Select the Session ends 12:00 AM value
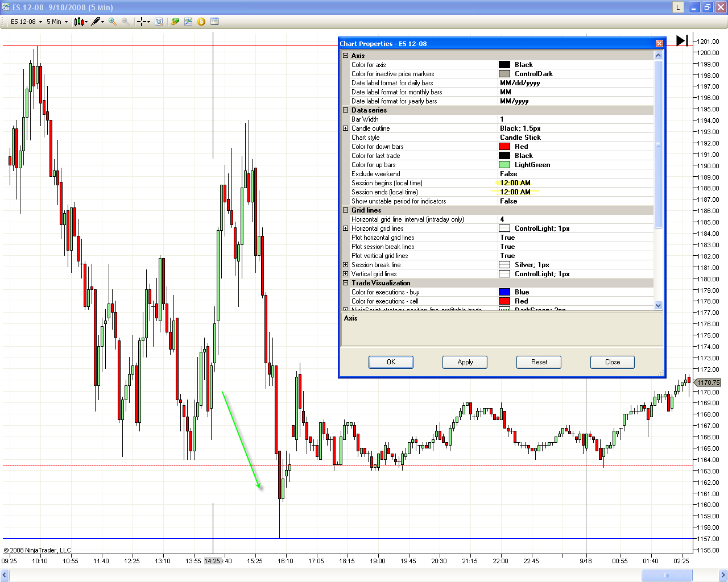The width and height of the screenshot is (728, 582). click(x=576, y=192)
